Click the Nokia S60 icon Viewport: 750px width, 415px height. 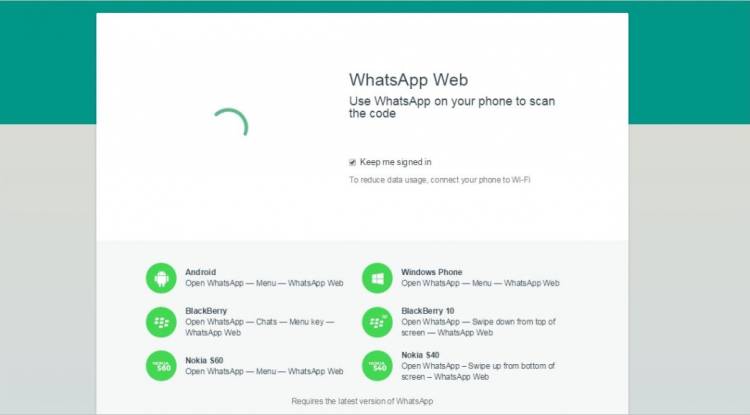tap(161, 366)
